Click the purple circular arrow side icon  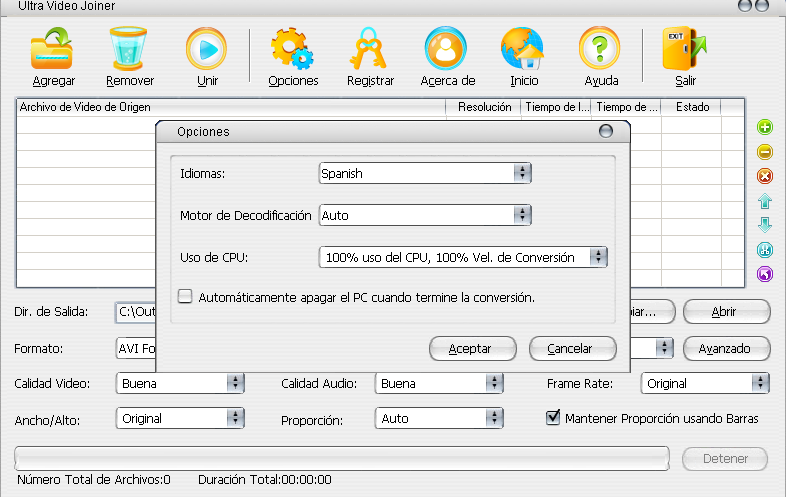click(x=764, y=274)
